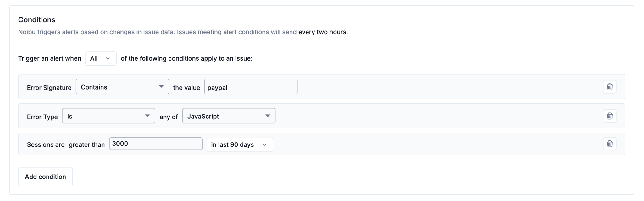Open the JavaScript error type selector
This screenshot has width=644, height=201.
[x=229, y=116]
